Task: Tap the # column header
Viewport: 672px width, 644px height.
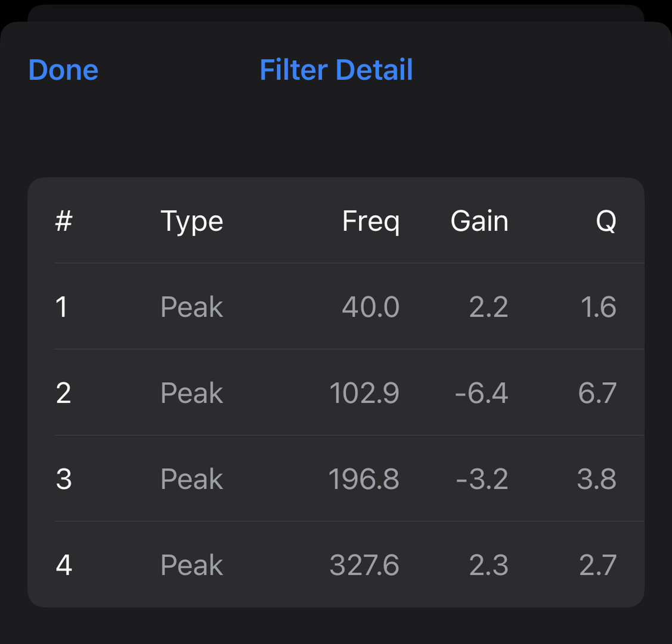Action: click(x=64, y=221)
